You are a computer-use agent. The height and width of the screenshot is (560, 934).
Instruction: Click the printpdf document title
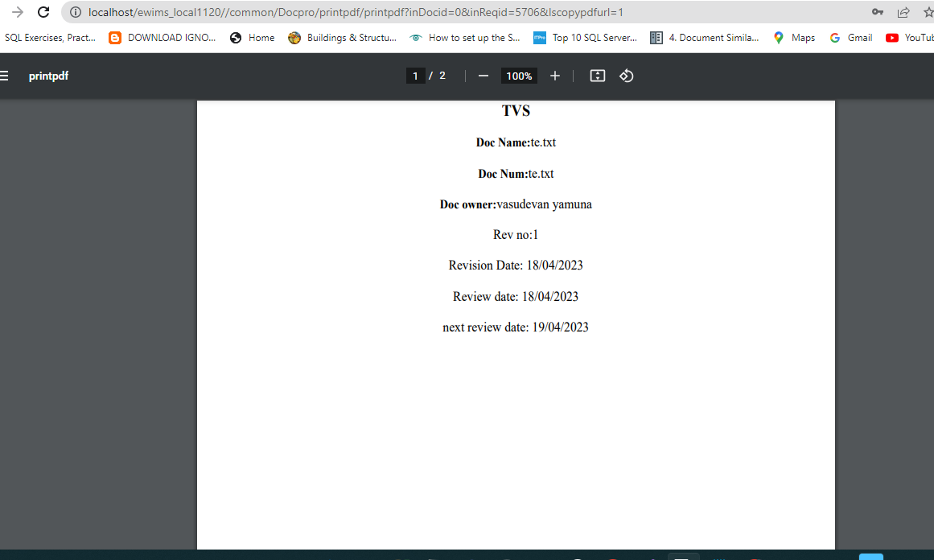coord(48,76)
